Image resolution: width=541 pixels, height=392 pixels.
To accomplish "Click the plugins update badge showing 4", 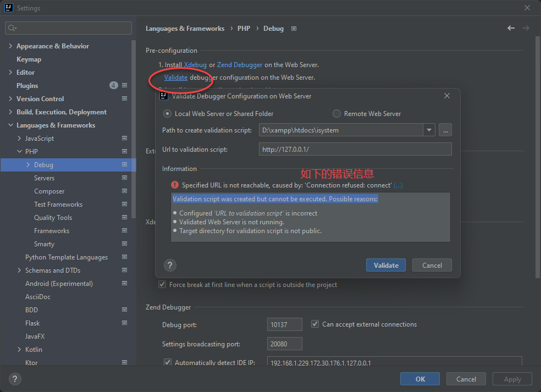I will point(113,85).
